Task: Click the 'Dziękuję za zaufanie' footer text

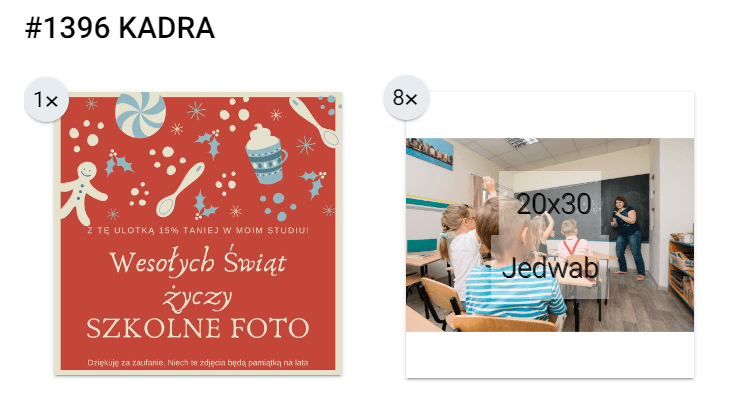Action: [198, 363]
